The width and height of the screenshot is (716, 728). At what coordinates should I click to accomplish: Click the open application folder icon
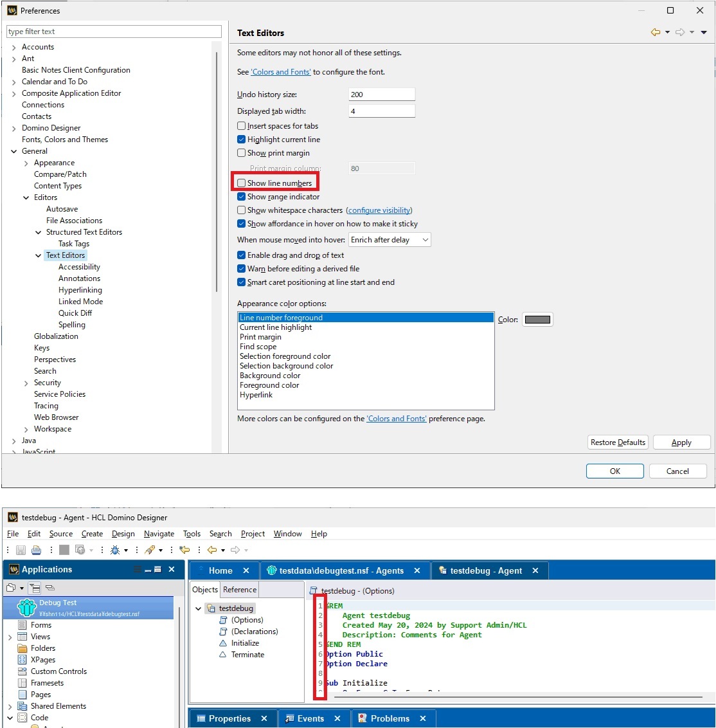pos(11,588)
